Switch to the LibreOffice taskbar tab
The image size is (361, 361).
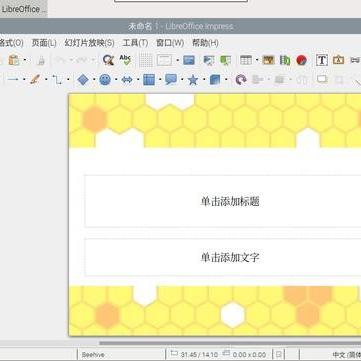coord(23,9)
